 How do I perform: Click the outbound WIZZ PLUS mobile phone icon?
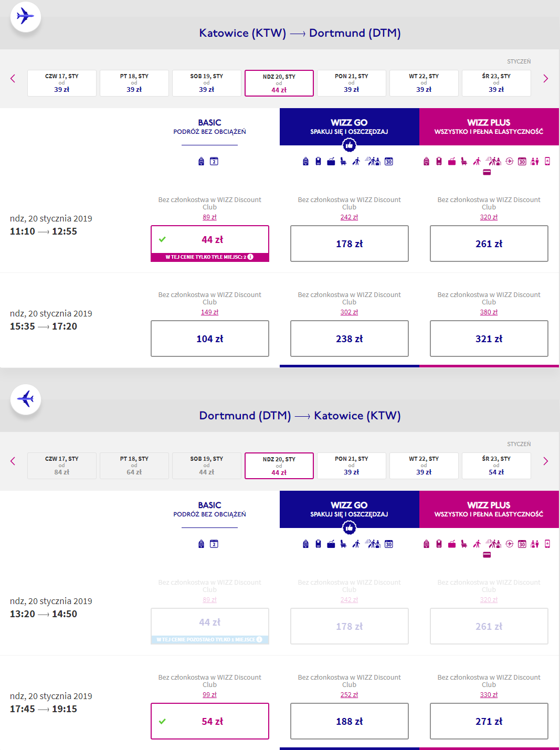[x=547, y=161]
